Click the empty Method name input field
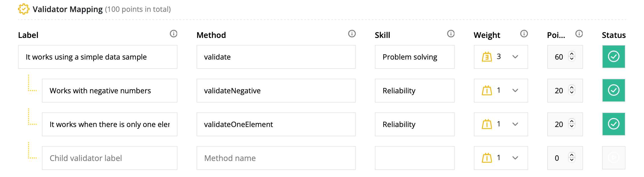 click(276, 158)
